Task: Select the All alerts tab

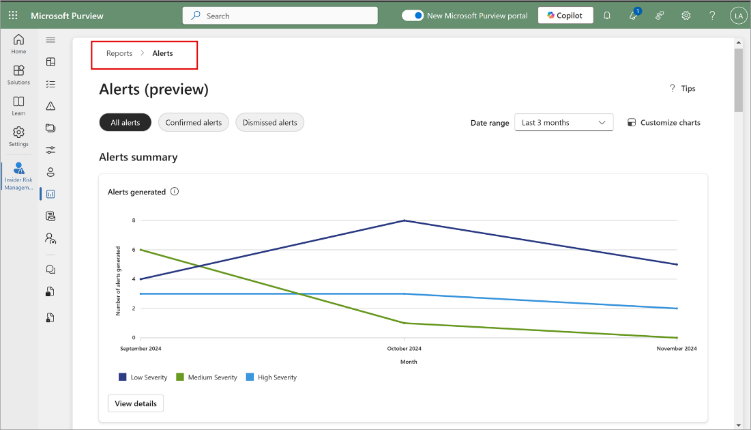Action: tap(125, 123)
